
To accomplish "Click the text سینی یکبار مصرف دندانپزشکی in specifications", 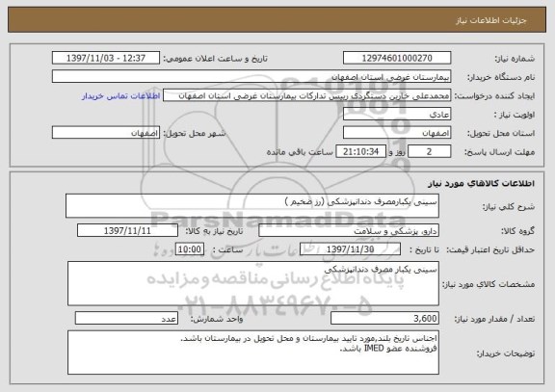I will 381,270.
